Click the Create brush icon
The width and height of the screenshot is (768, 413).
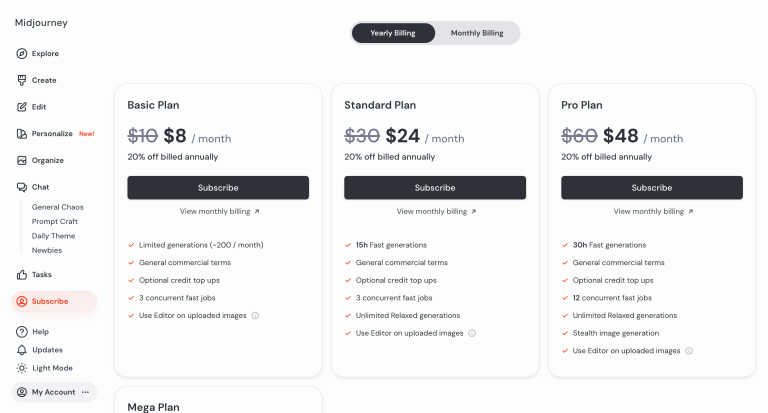pos(22,80)
